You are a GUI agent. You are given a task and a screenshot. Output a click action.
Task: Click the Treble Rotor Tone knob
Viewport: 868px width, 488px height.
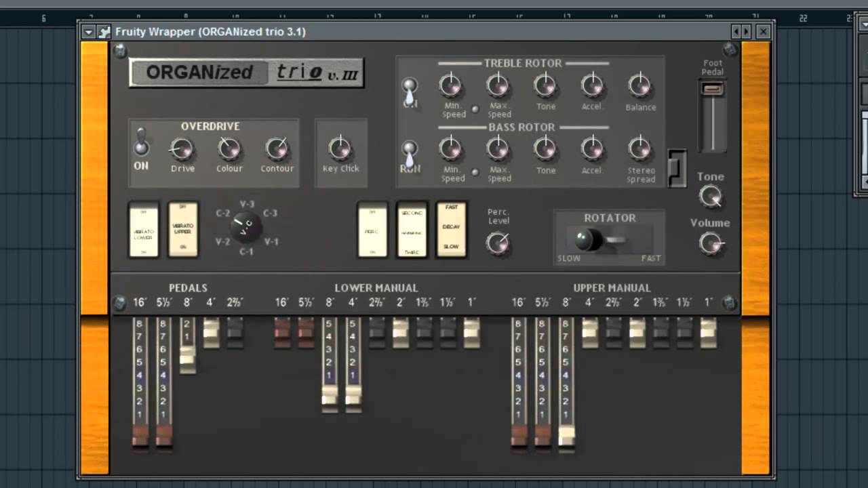point(545,85)
